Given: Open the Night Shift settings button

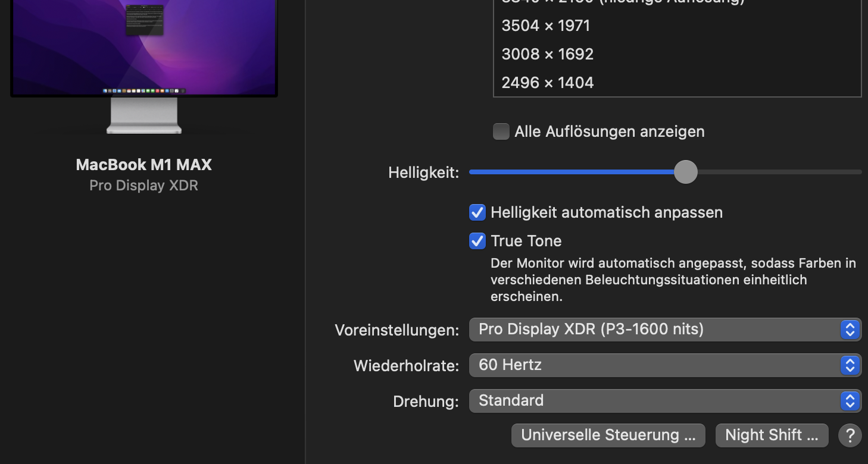Looking at the screenshot, I should [x=772, y=435].
